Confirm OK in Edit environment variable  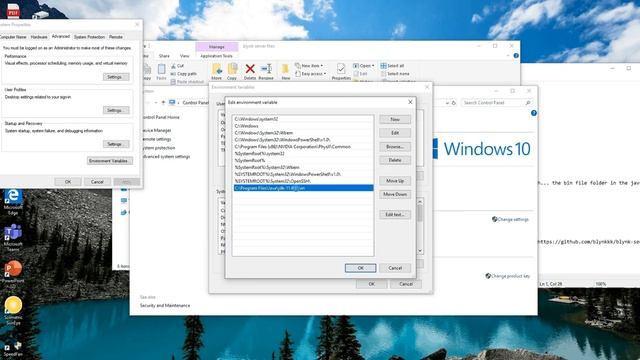click(360, 268)
